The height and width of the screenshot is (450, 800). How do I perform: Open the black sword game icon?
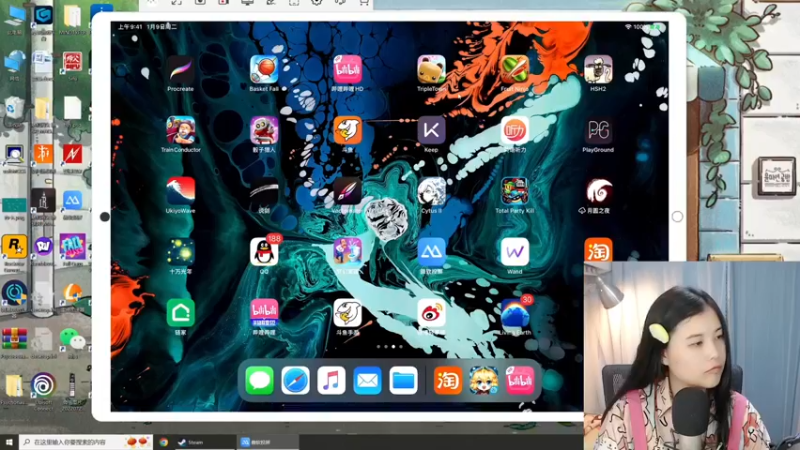coord(264,191)
